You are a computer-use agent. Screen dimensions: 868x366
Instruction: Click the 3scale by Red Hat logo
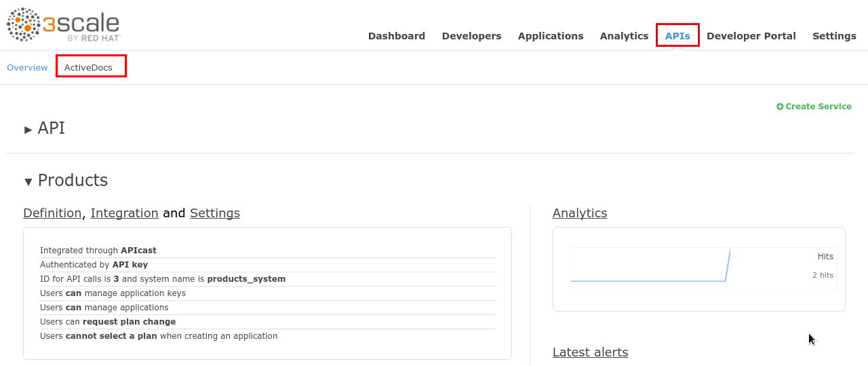(x=63, y=25)
